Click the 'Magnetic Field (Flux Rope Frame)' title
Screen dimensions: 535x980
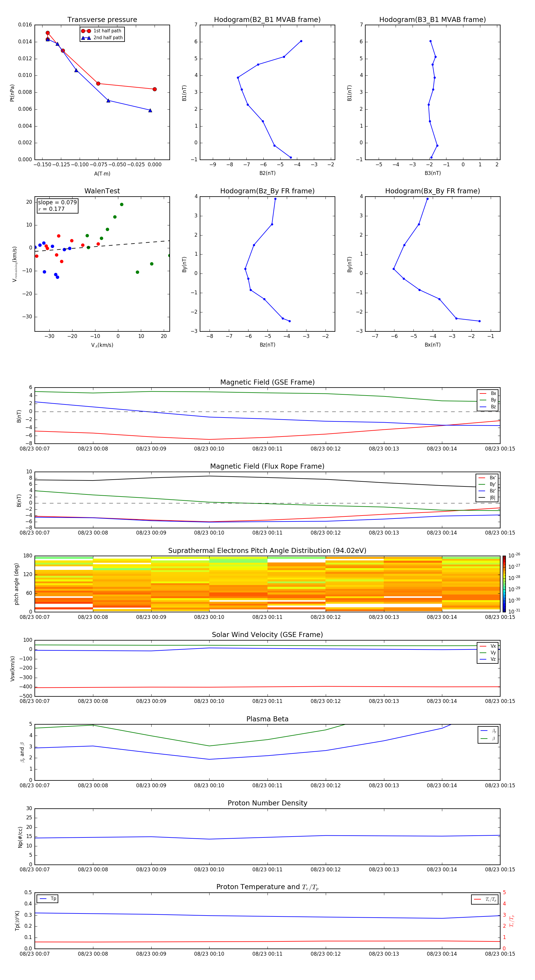[x=267, y=467]
